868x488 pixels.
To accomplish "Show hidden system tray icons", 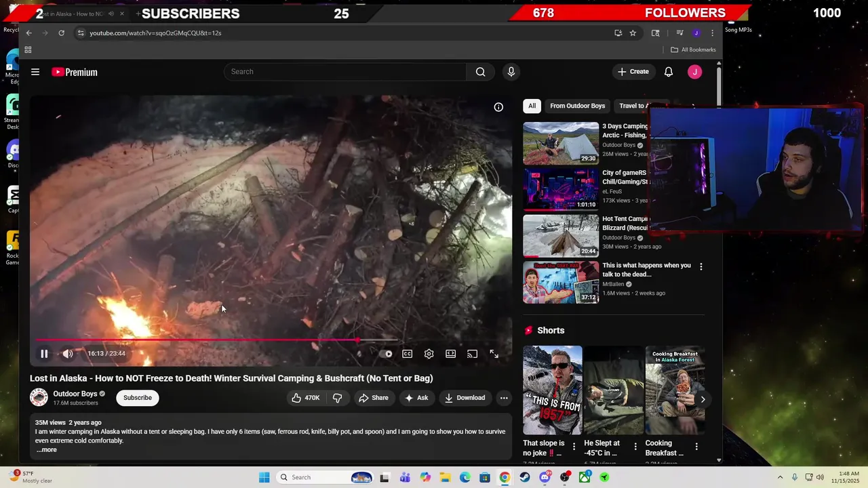I will click(780, 477).
